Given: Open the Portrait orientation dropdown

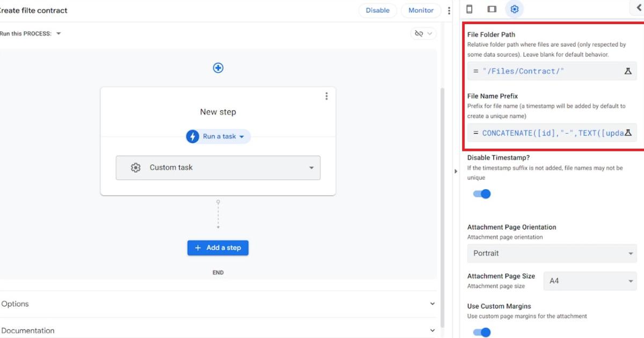Looking at the screenshot, I should coord(552,253).
